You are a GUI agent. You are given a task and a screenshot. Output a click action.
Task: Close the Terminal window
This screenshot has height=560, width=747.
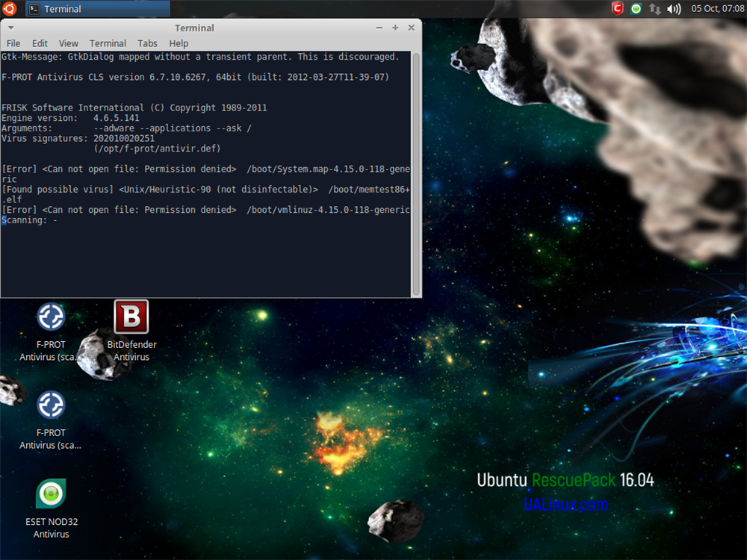(x=411, y=28)
